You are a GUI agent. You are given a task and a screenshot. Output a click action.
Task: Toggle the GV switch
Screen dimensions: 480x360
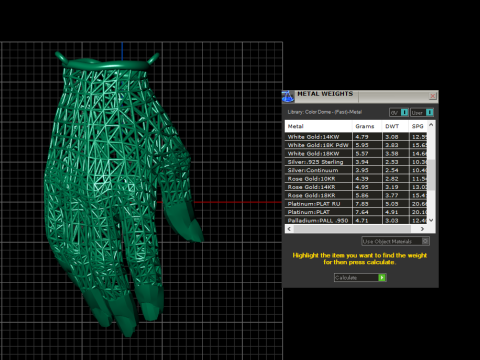(404, 112)
